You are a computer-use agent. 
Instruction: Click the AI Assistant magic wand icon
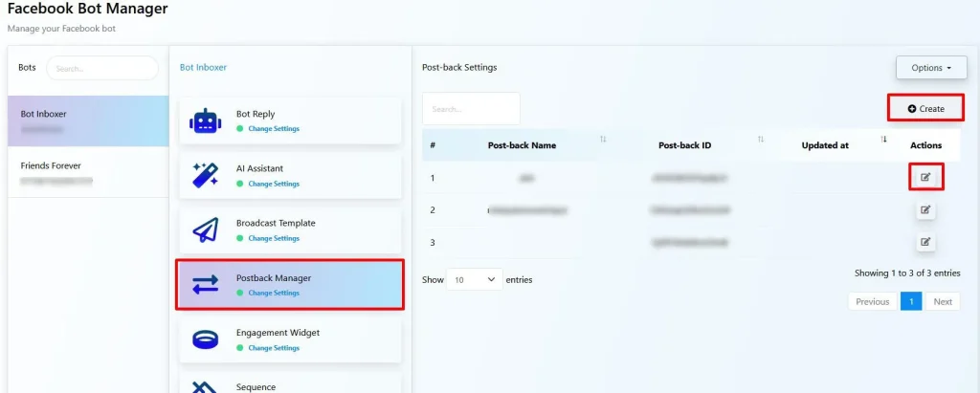205,176
